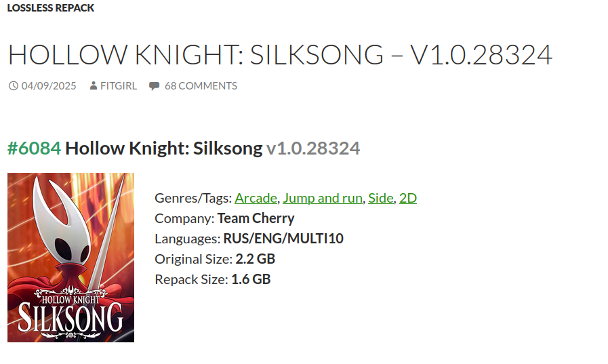The height and width of the screenshot is (364, 608).
Task: Click the 04/09/2025 post date link
Action: [x=49, y=86]
